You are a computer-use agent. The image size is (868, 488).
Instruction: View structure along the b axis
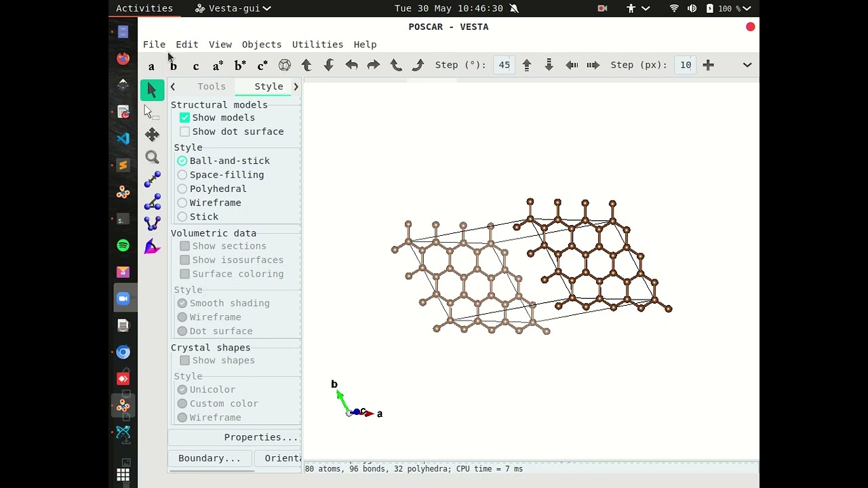point(174,65)
